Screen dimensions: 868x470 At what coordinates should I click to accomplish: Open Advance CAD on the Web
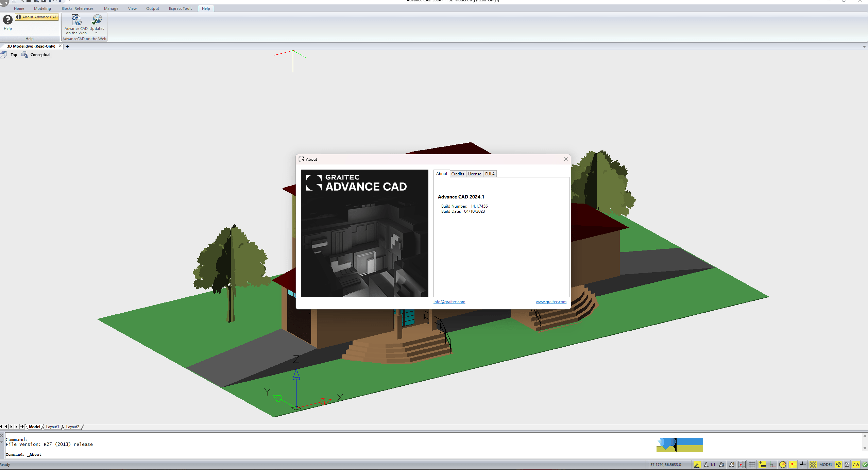[76, 24]
